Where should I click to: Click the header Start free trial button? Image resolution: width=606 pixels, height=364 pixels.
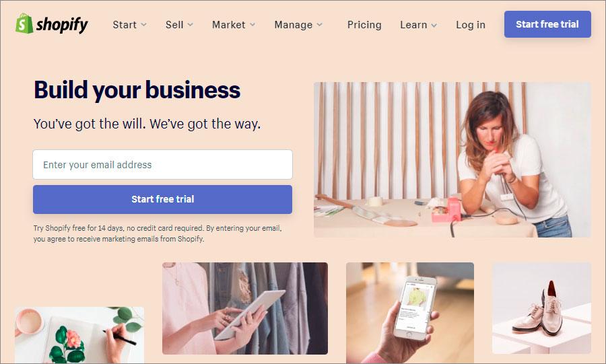pyautogui.click(x=547, y=24)
